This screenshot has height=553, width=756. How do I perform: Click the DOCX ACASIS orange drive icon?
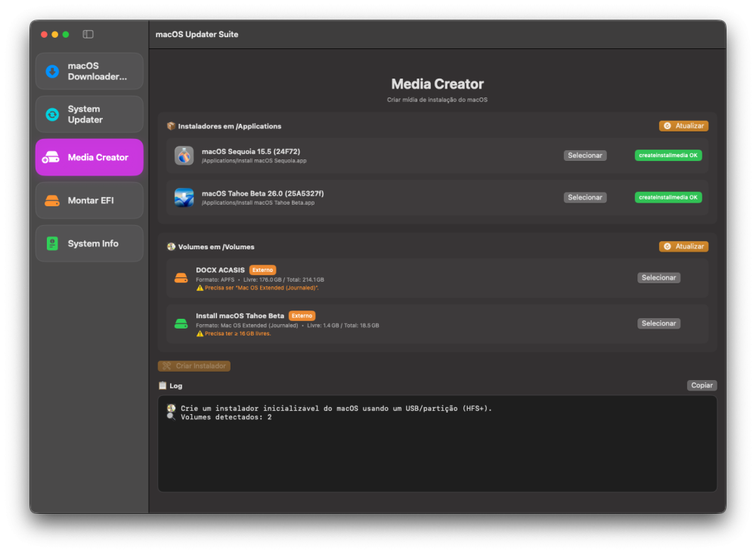click(x=181, y=278)
